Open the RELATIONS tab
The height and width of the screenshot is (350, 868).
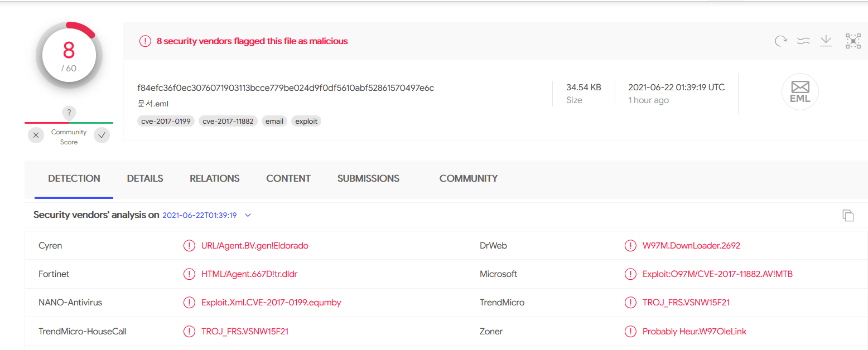(x=215, y=178)
